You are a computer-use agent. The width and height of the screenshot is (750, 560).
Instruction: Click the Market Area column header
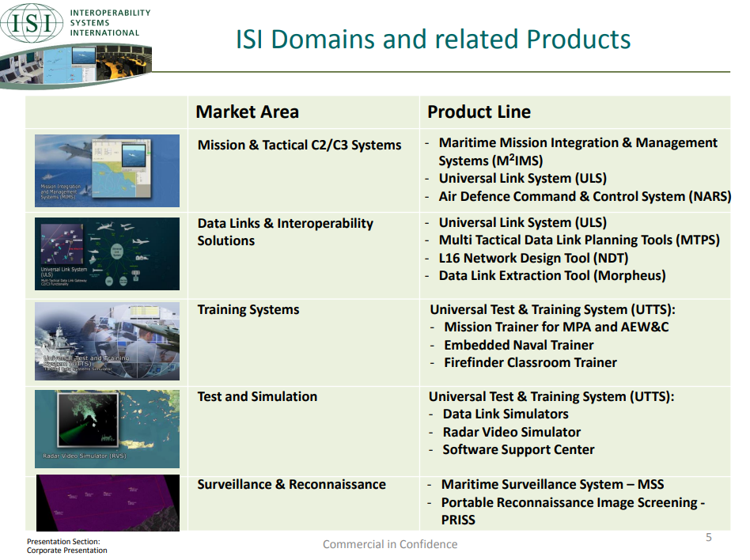pyautogui.click(x=248, y=112)
